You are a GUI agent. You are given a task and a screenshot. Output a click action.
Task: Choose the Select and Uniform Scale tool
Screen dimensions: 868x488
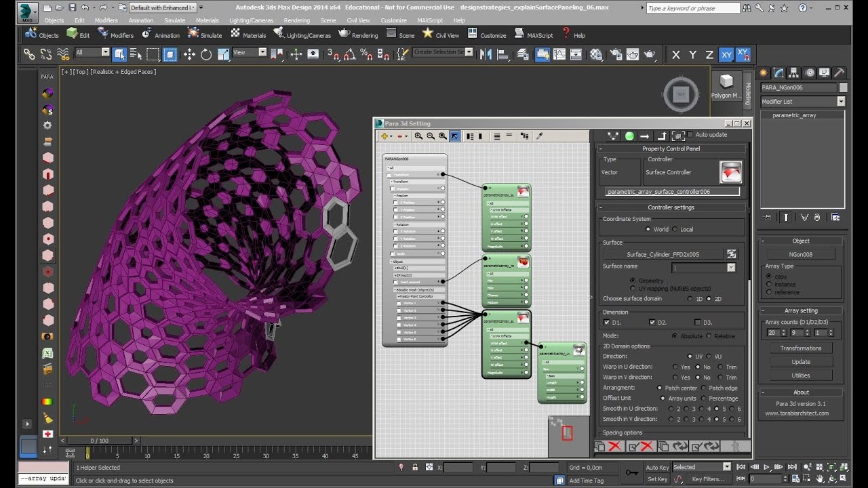[223, 54]
